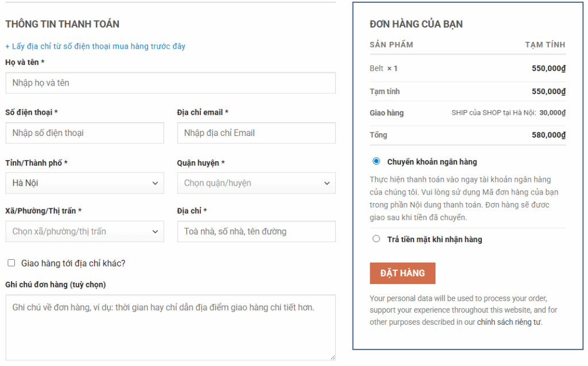
Task: Select 'Chuyển khoản ngân hàng' radio button
Action: (x=376, y=161)
